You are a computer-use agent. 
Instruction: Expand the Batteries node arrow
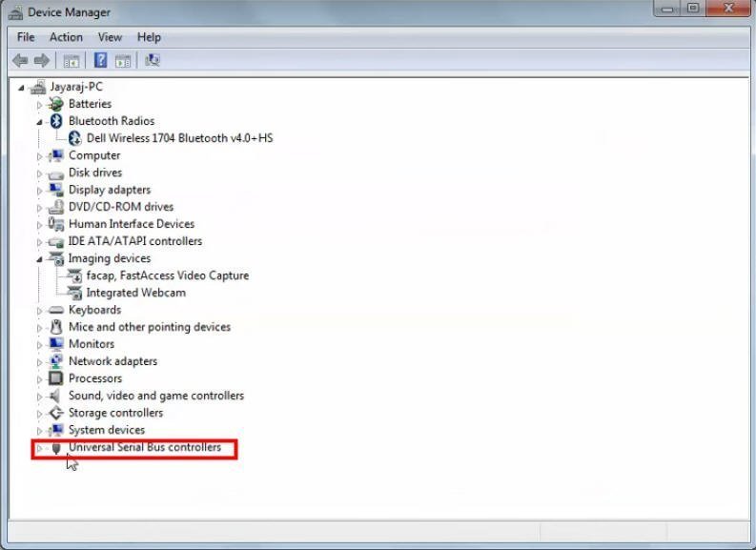pos(39,105)
